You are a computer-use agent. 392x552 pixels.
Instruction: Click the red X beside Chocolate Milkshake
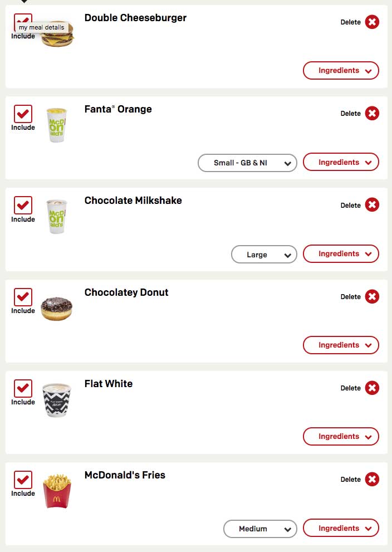click(372, 205)
